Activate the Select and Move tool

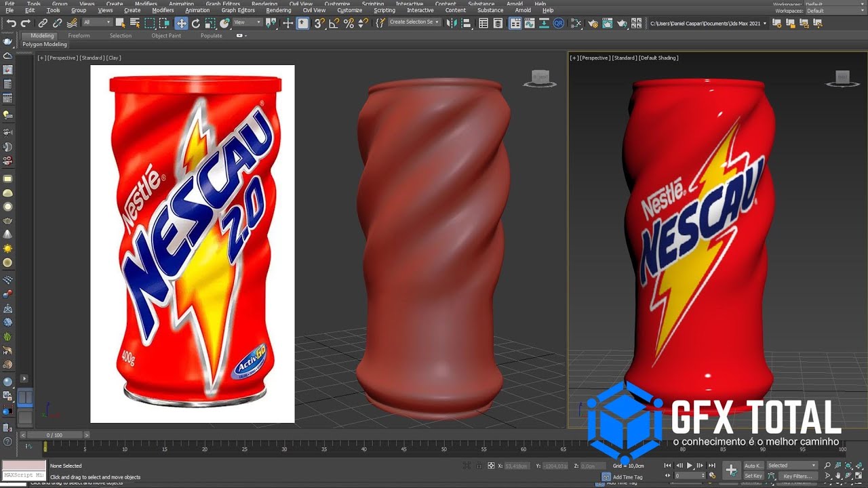pyautogui.click(x=181, y=22)
